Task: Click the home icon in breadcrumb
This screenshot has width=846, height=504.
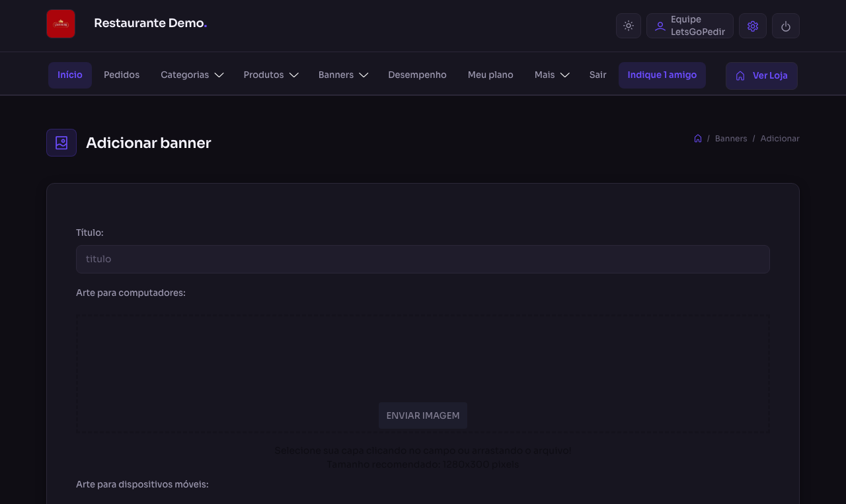Action: click(x=698, y=138)
